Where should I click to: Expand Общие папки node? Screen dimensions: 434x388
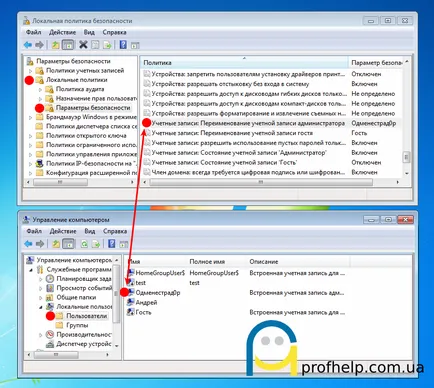click(x=41, y=297)
